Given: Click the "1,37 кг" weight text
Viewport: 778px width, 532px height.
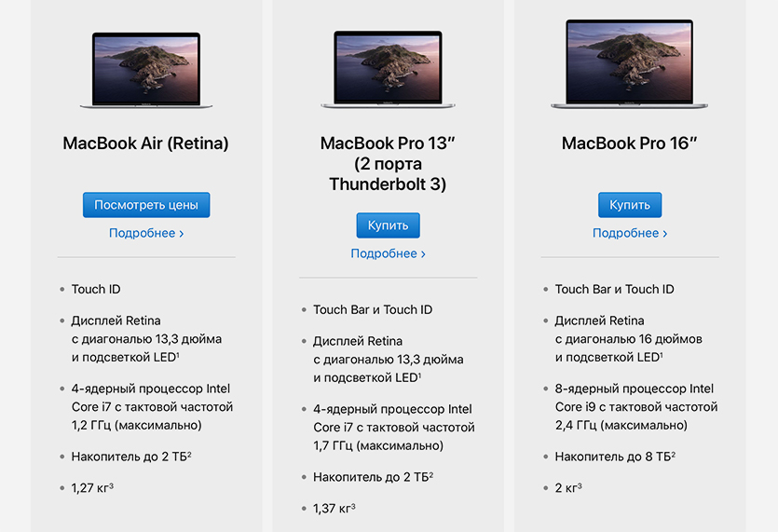Looking at the screenshot, I should 331,508.
